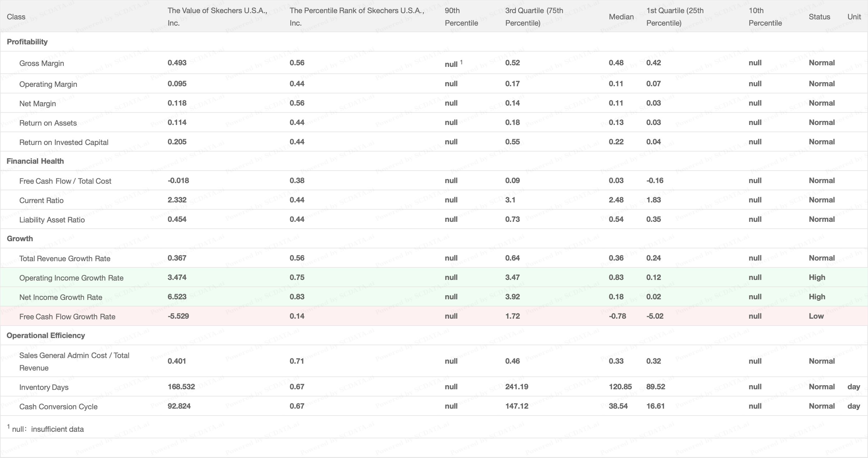Click the Net Income growth value 6.523
The height and width of the screenshot is (458, 868).
(x=177, y=296)
